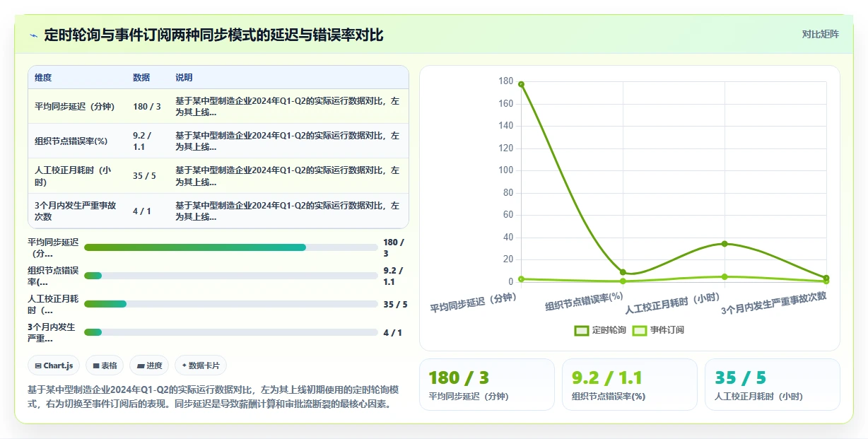Click the 说明 cell in 3个月内发生严重事故次数 row

click(289, 211)
